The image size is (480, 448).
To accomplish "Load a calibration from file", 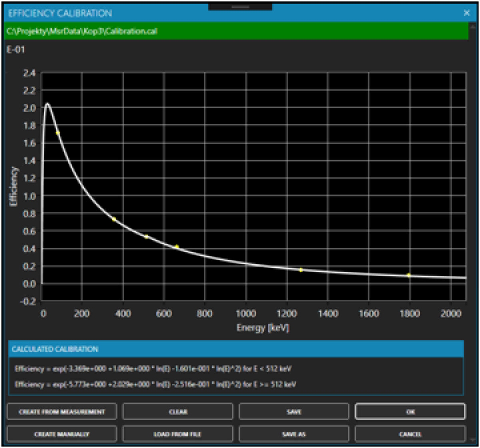I will [178, 434].
